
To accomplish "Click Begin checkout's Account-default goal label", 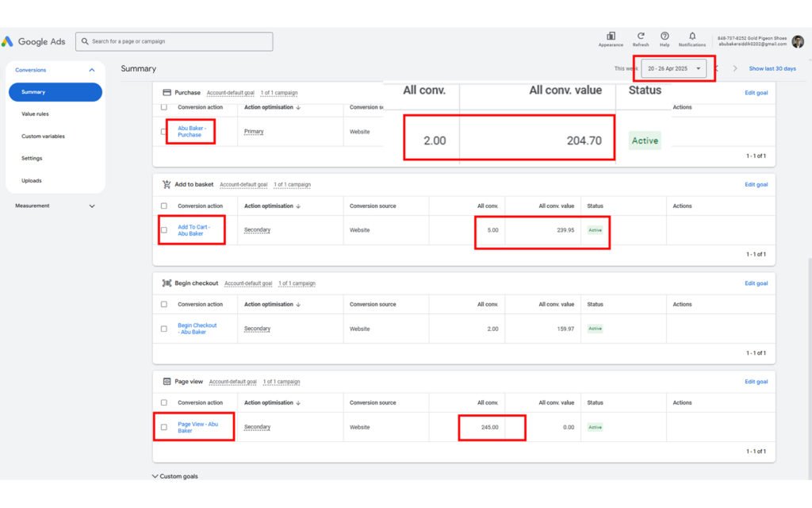I will click(248, 283).
